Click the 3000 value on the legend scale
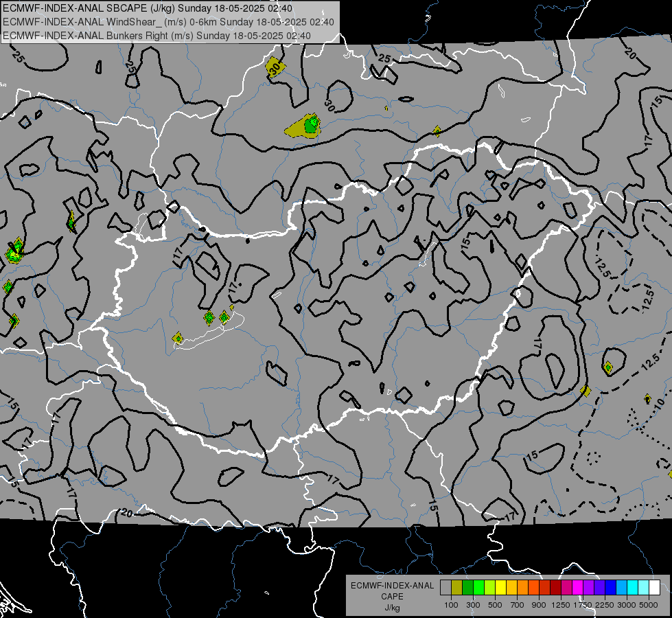The height and width of the screenshot is (618, 672). pos(627,605)
